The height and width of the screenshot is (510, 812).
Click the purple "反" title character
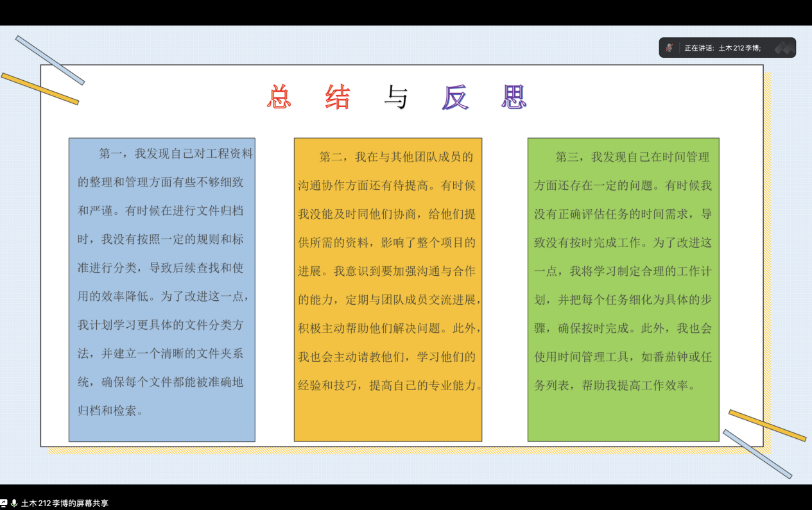(455, 98)
